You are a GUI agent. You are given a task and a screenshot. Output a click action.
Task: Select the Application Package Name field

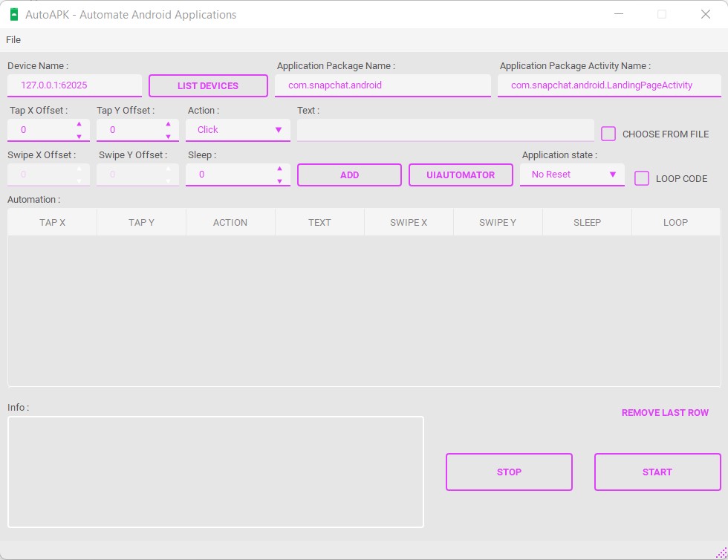coord(383,85)
